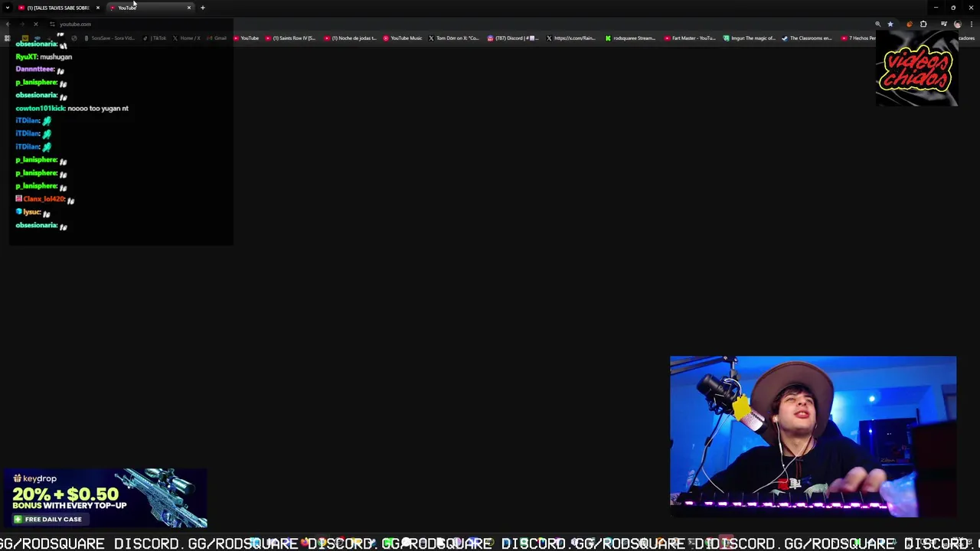Viewport: 980px width, 551px height.
Task: Open the Home / X bookmark
Action: [x=187, y=38]
